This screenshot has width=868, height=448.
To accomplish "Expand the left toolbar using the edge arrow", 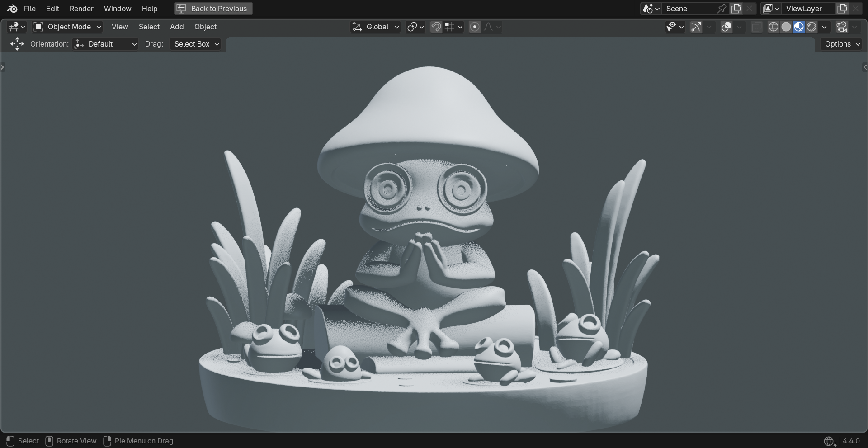I will tap(3, 67).
